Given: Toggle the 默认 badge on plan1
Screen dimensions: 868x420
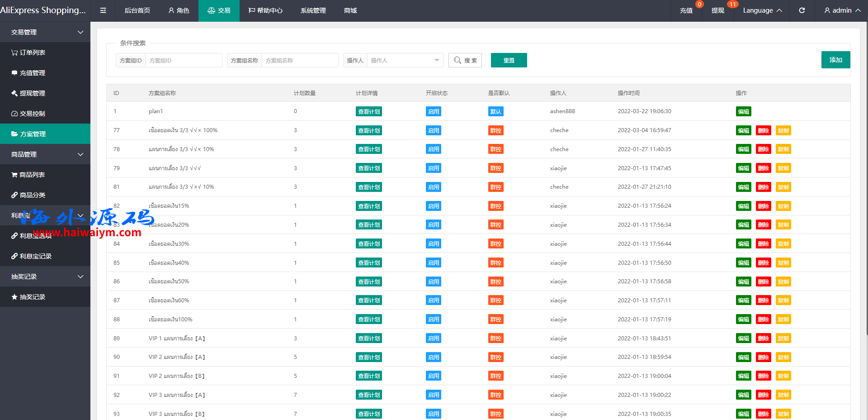Looking at the screenshot, I should click(495, 112).
